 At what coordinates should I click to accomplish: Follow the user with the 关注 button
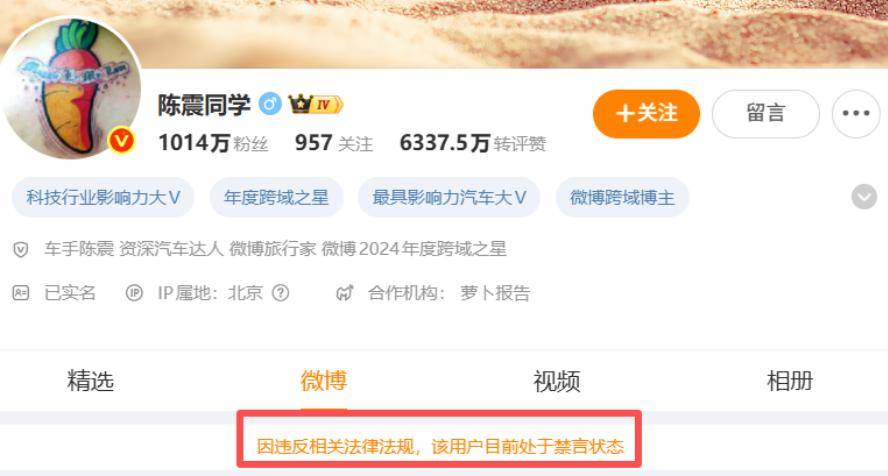click(646, 113)
